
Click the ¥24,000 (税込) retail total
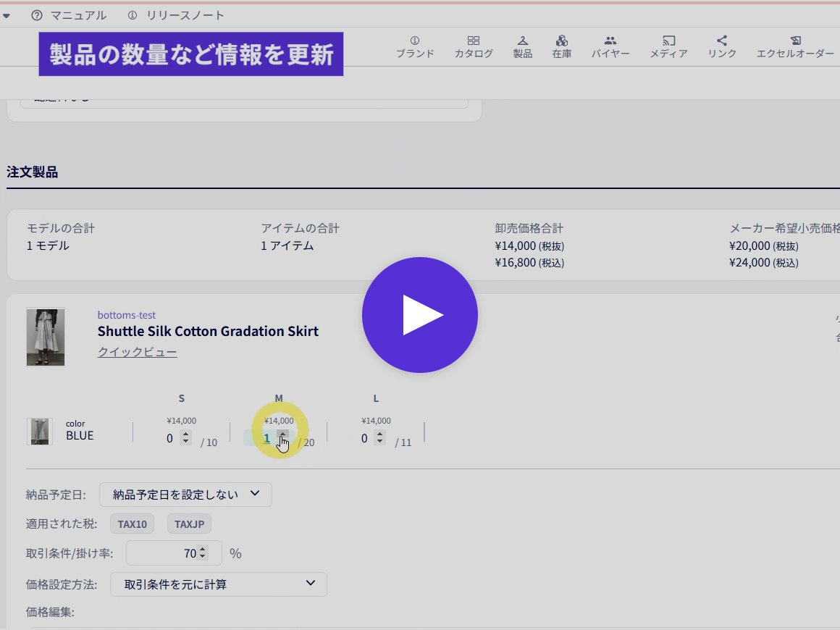[x=763, y=262]
